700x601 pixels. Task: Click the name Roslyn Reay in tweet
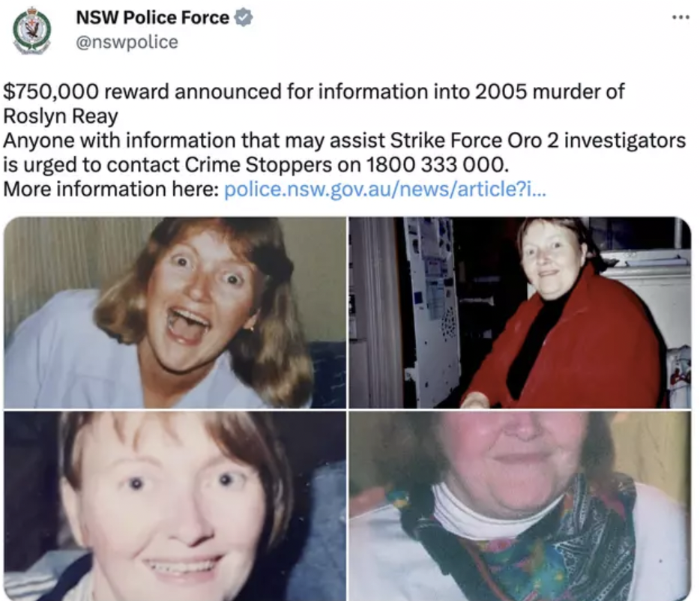[61, 116]
